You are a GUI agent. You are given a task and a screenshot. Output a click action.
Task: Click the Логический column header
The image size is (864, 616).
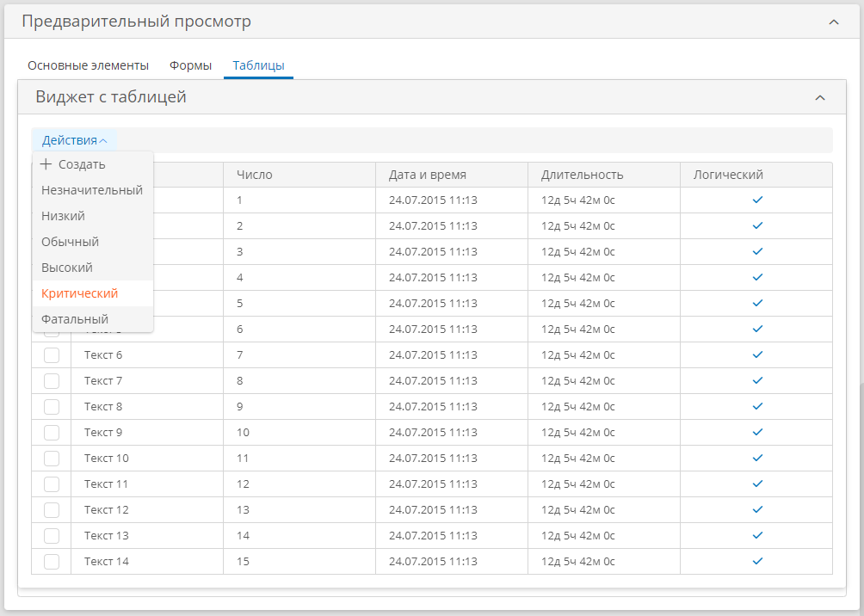(756, 175)
